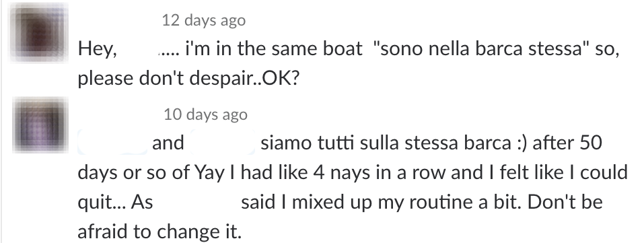644x243 pixels.
Task: Click the redacted mention before "siamo tutti"
Action: tap(223, 143)
